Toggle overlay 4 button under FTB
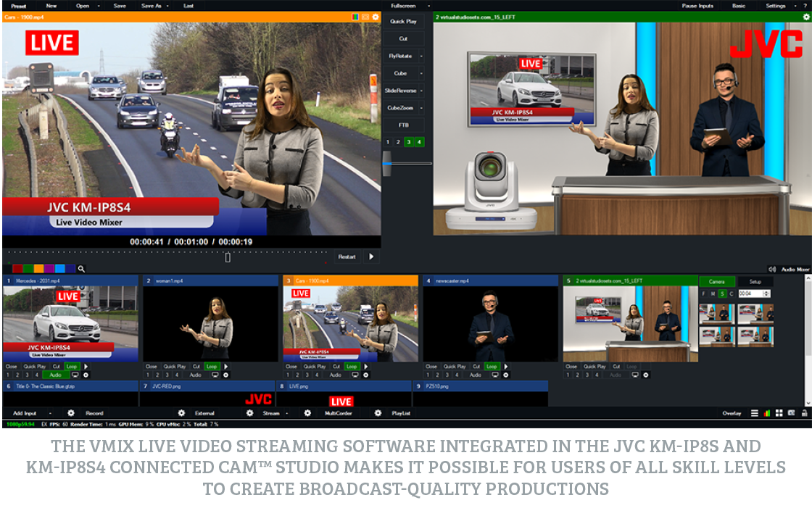The width and height of the screenshot is (812, 508). 419,142
